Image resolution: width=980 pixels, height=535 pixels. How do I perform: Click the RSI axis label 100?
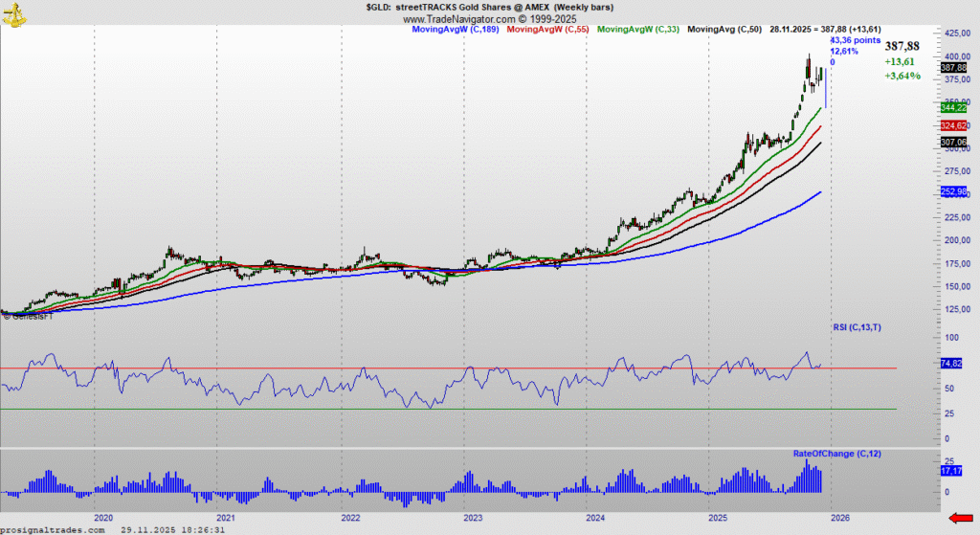951,338
